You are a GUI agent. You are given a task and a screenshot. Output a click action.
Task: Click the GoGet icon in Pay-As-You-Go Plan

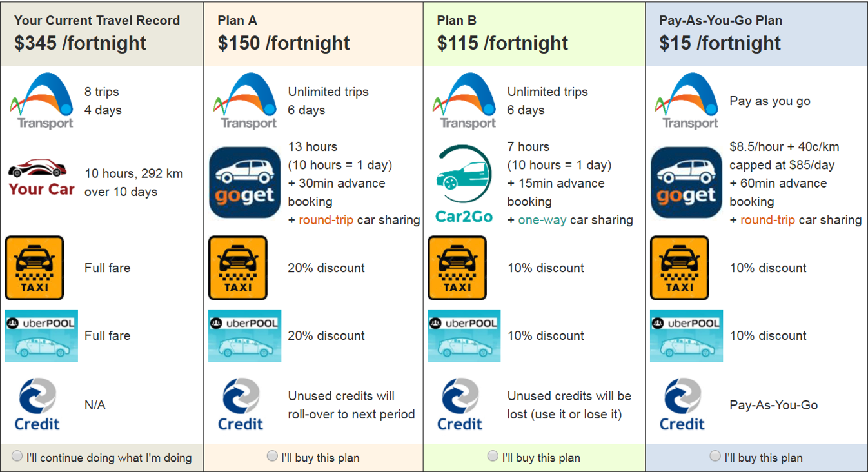(x=686, y=183)
